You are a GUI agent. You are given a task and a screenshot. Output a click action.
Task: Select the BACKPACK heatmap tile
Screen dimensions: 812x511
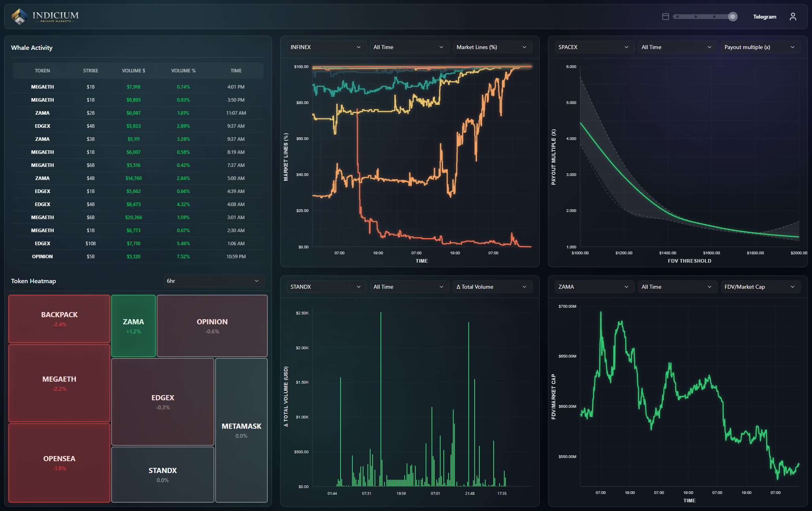point(59,319)
